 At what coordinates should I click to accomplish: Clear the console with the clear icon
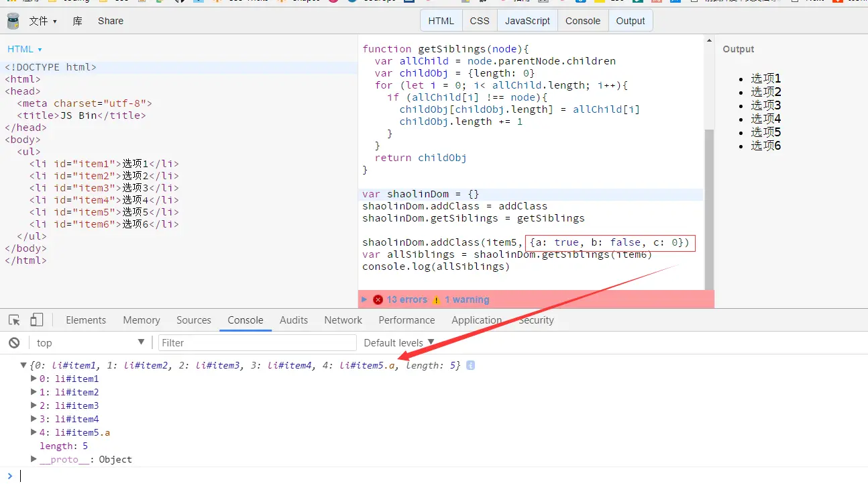point(14,343)
